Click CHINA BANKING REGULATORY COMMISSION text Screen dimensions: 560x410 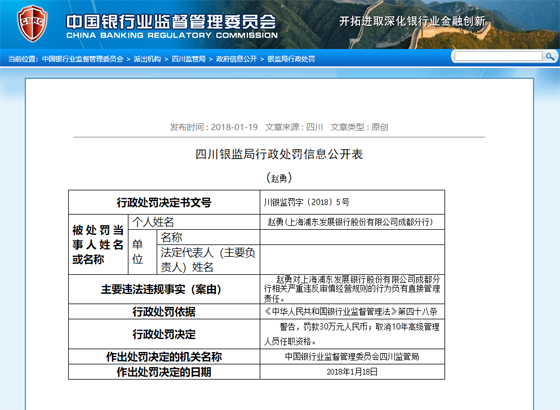[172, 35]
